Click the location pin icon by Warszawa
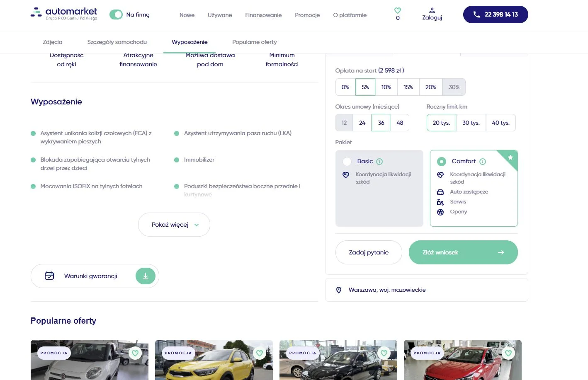588x380 pixels. 339,290
